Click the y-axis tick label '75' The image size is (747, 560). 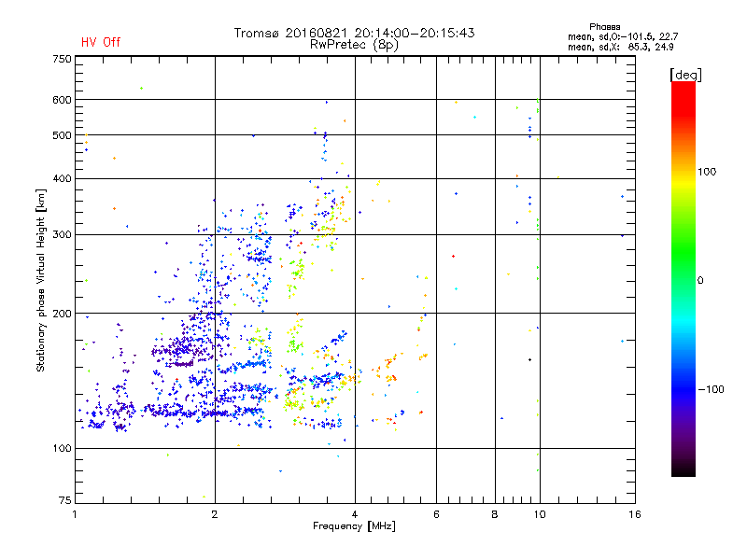point(64,500)
